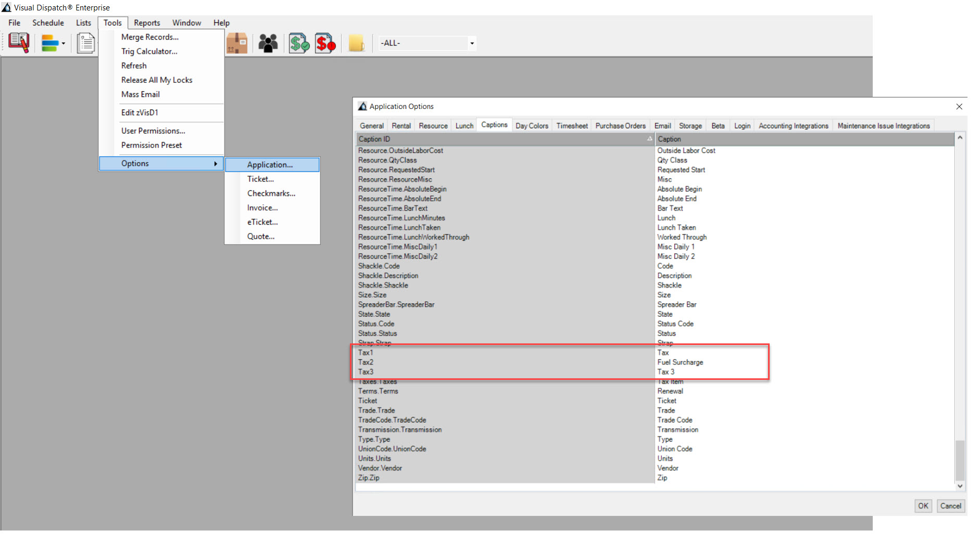Screen dimensions: 980x543
Task: Select ResourceTime.BarText caption ID
Action: click(x=505, y=208)
